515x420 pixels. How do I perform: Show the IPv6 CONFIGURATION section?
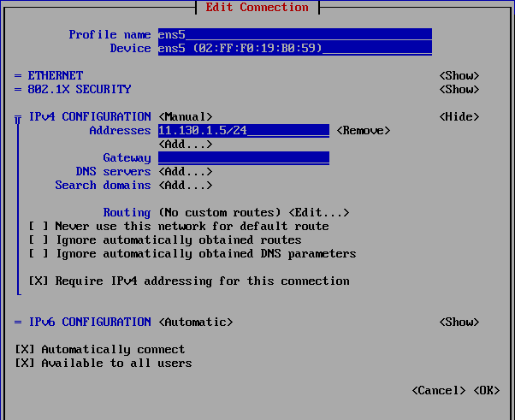pyautogui.click(x=459, y=322)
